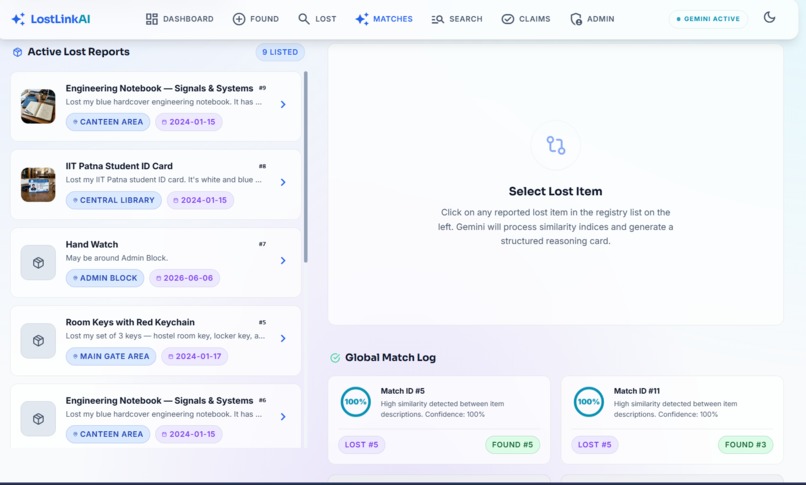Click the 2024-01-15 date tag on notebook #9
The width and height of the screenshot is (806, 485).
189,122
